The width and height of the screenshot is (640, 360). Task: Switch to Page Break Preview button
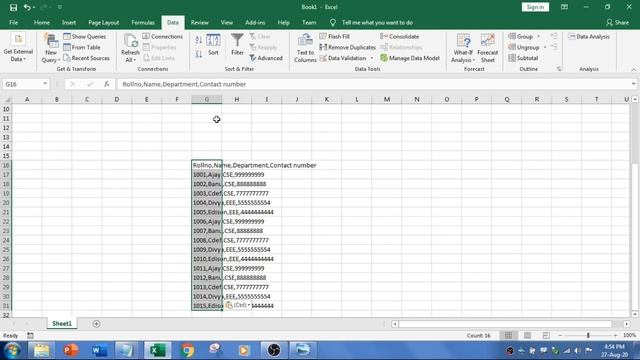[x=546, y=336]
